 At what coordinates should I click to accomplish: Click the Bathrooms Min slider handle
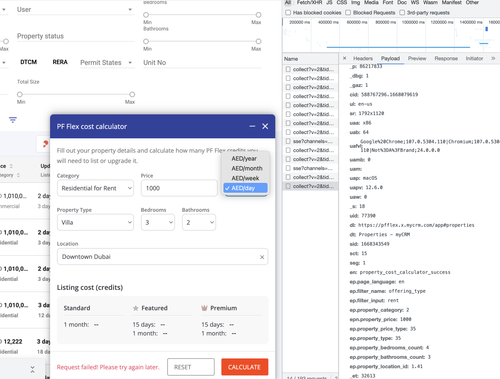pos(146,41)
